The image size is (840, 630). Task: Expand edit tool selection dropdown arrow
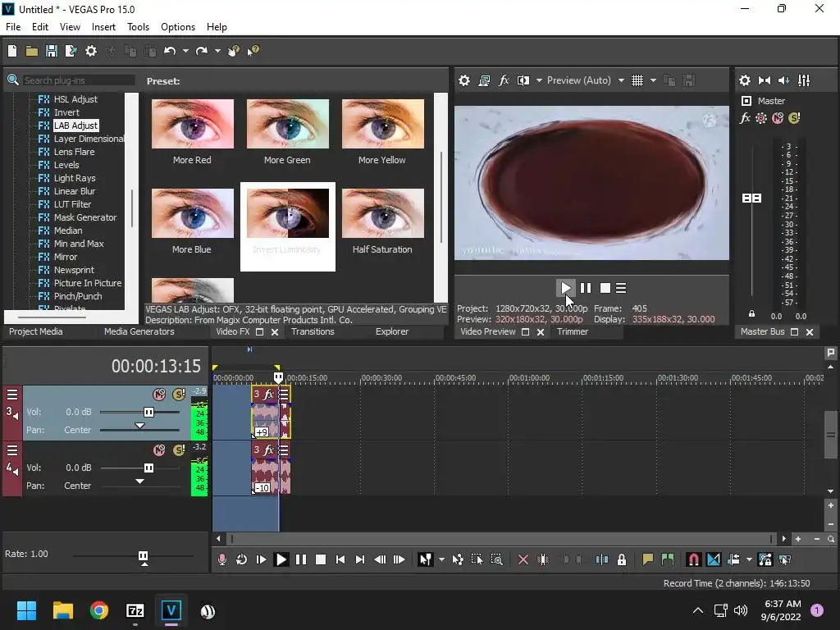coord(441,559)
